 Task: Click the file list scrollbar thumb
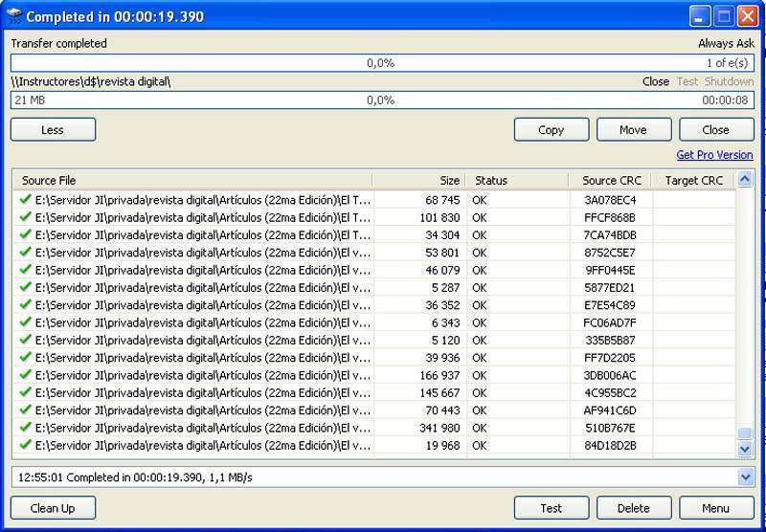click(745, 433)
